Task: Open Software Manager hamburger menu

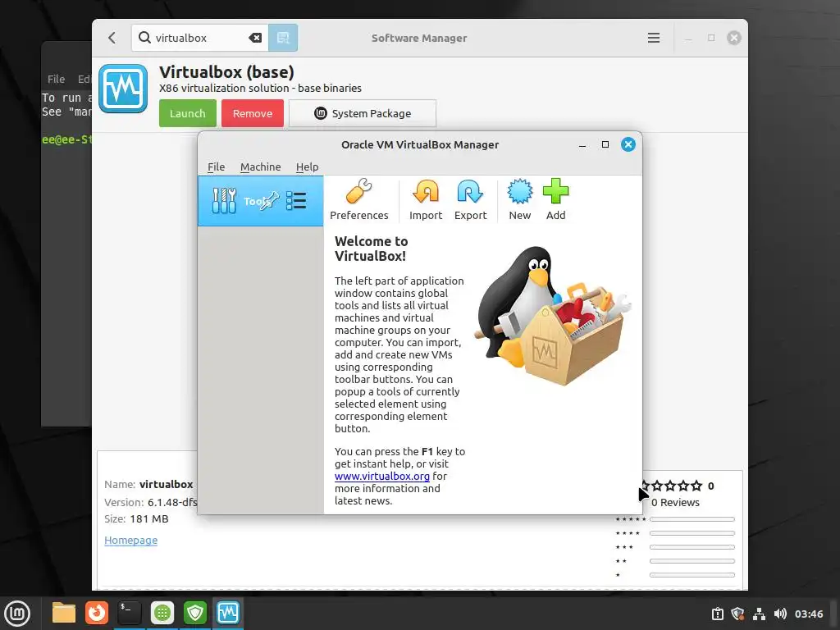Action: (x=654, y=38)
